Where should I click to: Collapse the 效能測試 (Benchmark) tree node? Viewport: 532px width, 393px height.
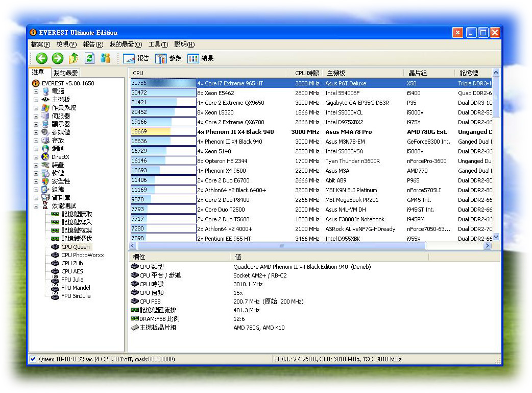point(36,206)
